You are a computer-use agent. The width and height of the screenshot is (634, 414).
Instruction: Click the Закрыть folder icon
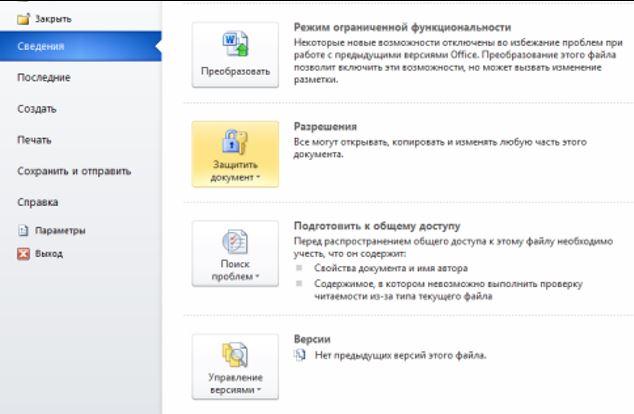(x=23, y=19)
